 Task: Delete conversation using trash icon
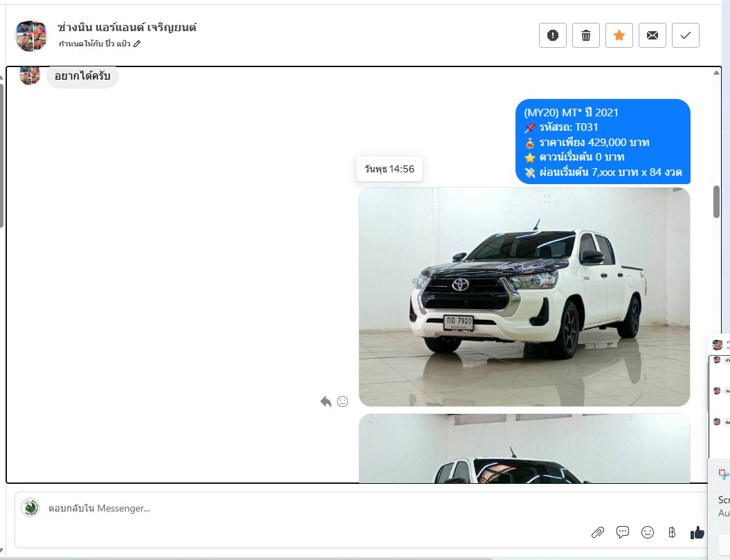pyautogui.click(x=585, y=35)
